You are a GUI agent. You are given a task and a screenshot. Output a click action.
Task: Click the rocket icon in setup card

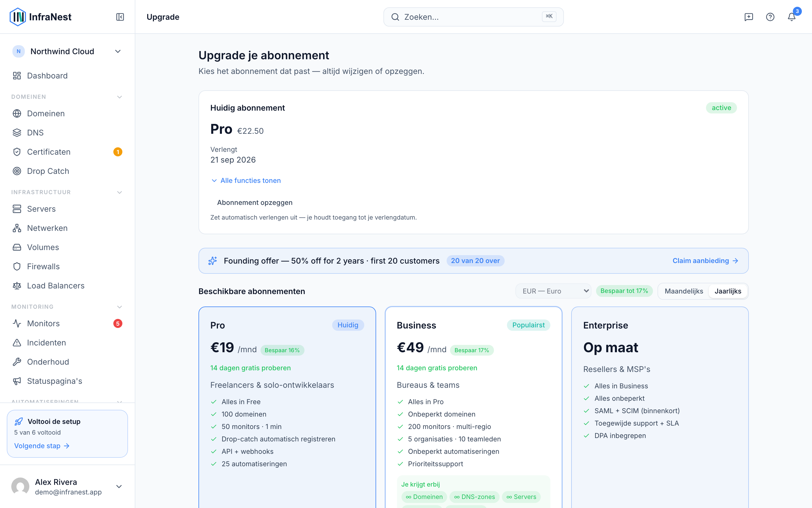[19, 421]
